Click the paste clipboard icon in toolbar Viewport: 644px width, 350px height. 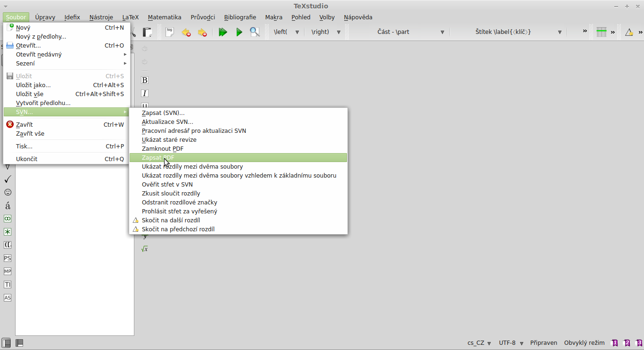[147, 32]
